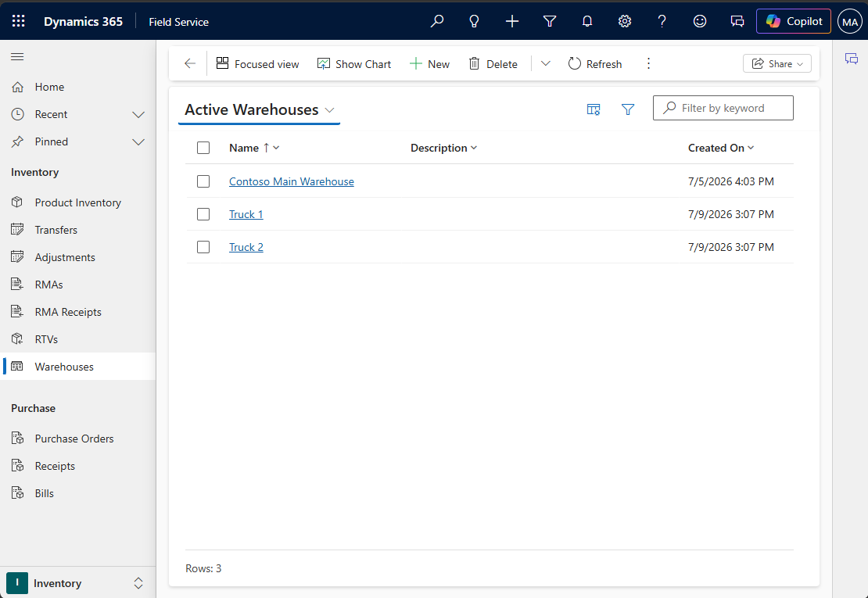Click the plus quick create icon
The image size is (868, 598).
click(x=512, y=21)
